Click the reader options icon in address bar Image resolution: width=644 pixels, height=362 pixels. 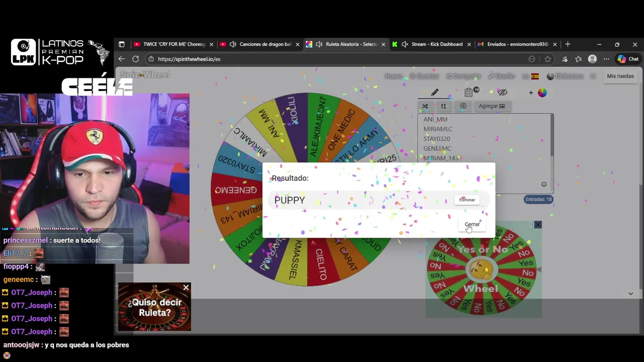click(x=532, y=59)
